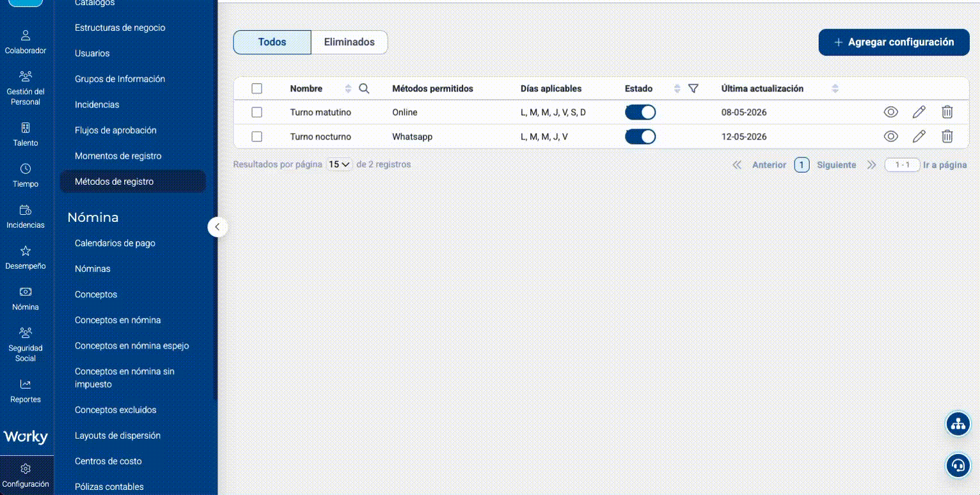
Task: Toggle the Estado switch for Turno nocturno
Action: (x=640, y=136)
